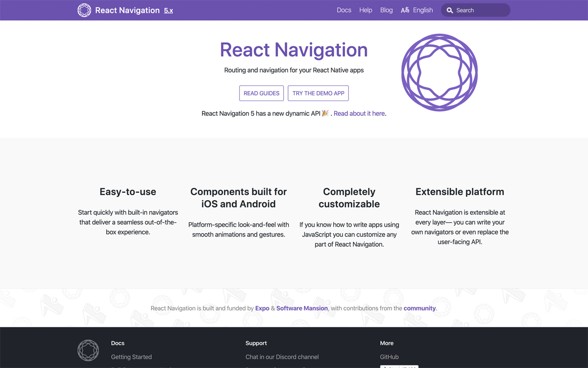Open Getting Started in the footer

point(131,357)
